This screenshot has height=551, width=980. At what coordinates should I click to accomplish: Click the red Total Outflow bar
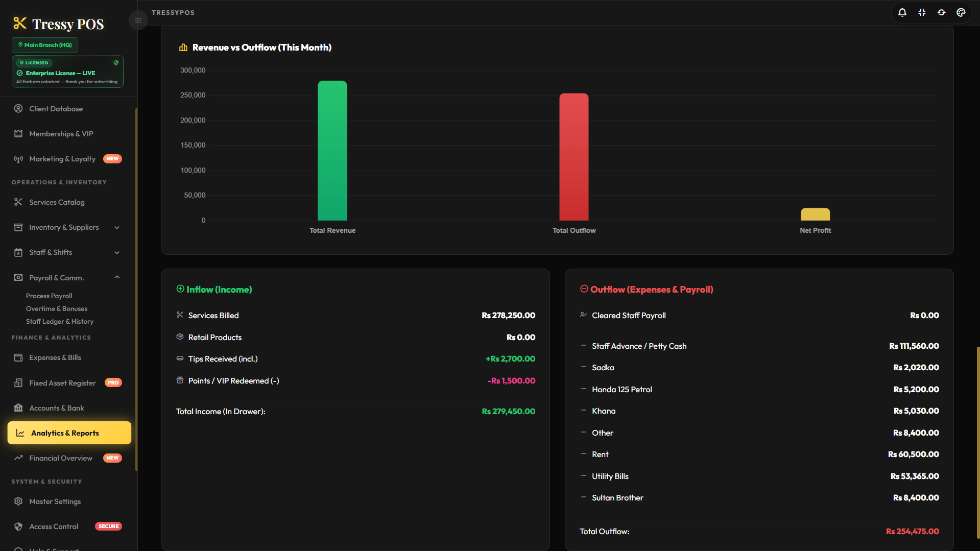pyautogui.click(x=574, y=157)
